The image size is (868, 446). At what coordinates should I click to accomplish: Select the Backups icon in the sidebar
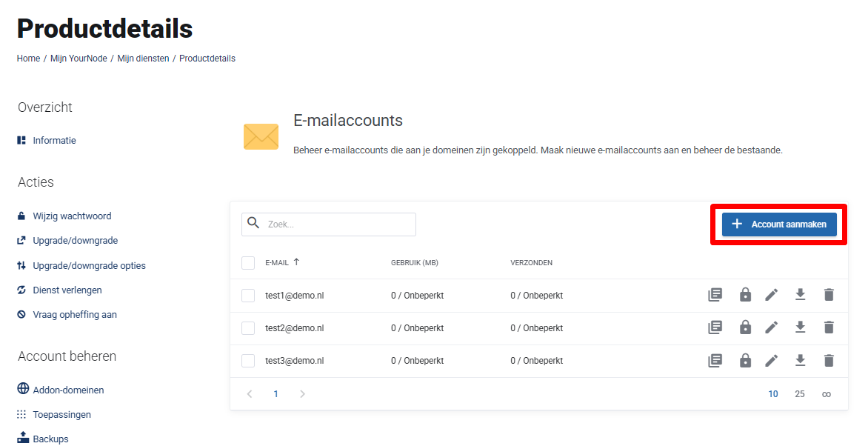tap(24, 438)
